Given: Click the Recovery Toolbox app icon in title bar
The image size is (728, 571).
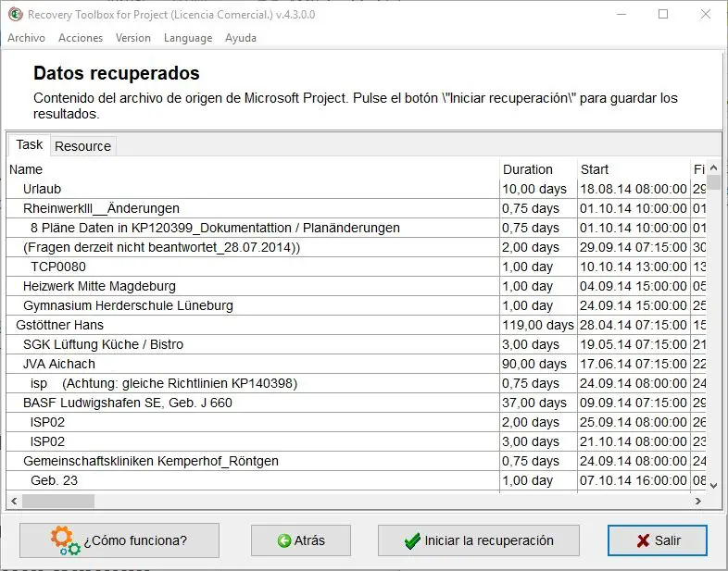Looking at the screenshot, I should click(x=16, y=15).
